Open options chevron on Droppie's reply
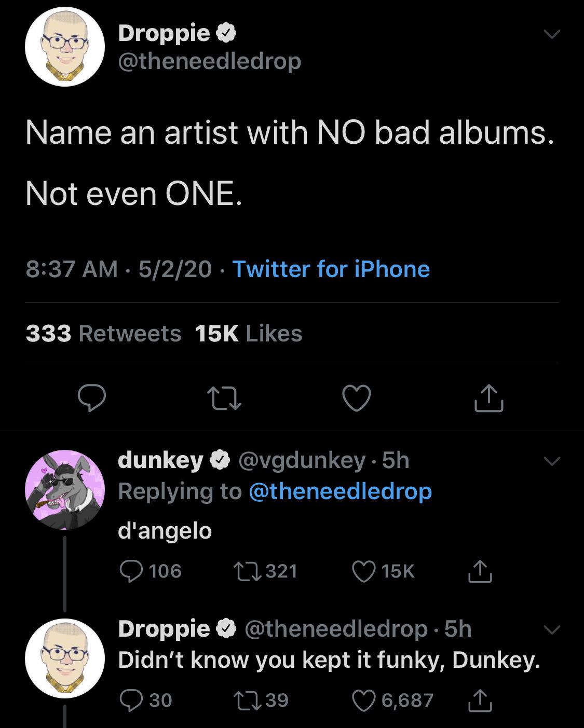 coord(551,630)
